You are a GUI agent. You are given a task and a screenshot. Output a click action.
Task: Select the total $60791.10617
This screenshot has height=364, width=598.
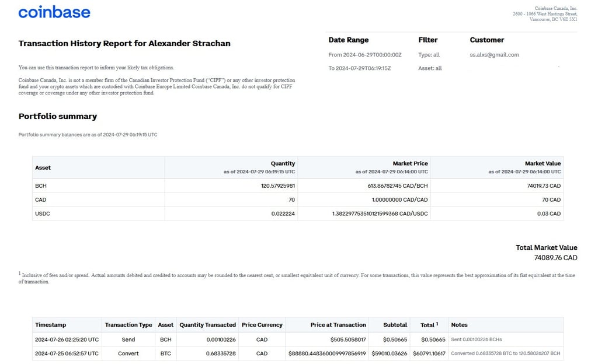tap(429, 353)
